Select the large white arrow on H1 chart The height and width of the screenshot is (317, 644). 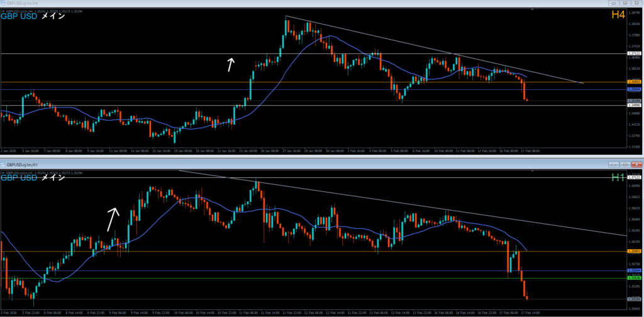[x=113, y=220]
